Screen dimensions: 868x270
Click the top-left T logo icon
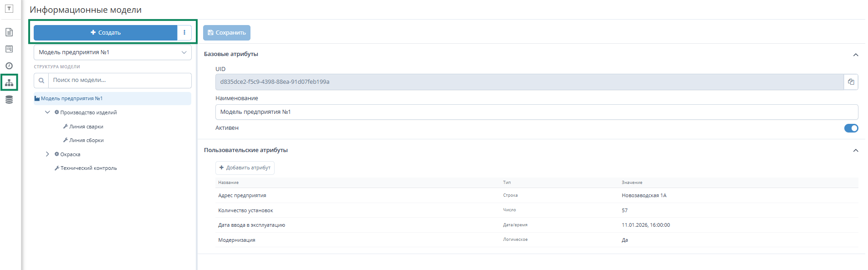coord(9,9)
